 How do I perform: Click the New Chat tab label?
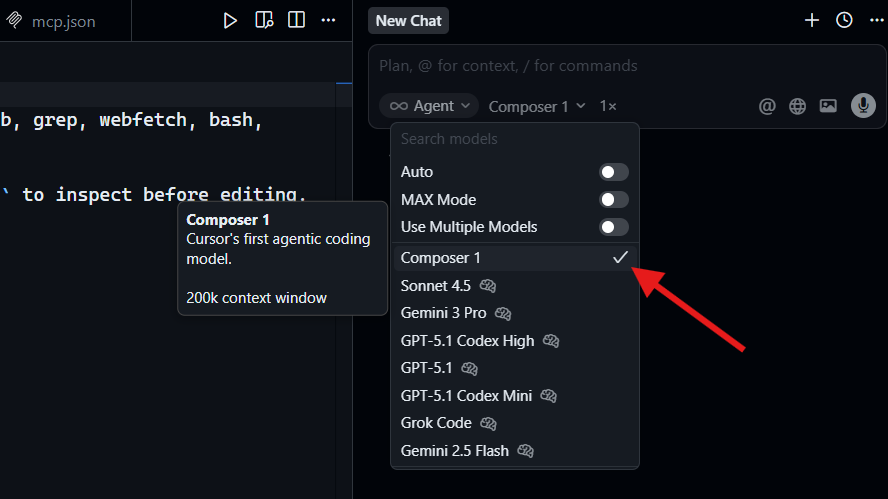coord(408,21)
